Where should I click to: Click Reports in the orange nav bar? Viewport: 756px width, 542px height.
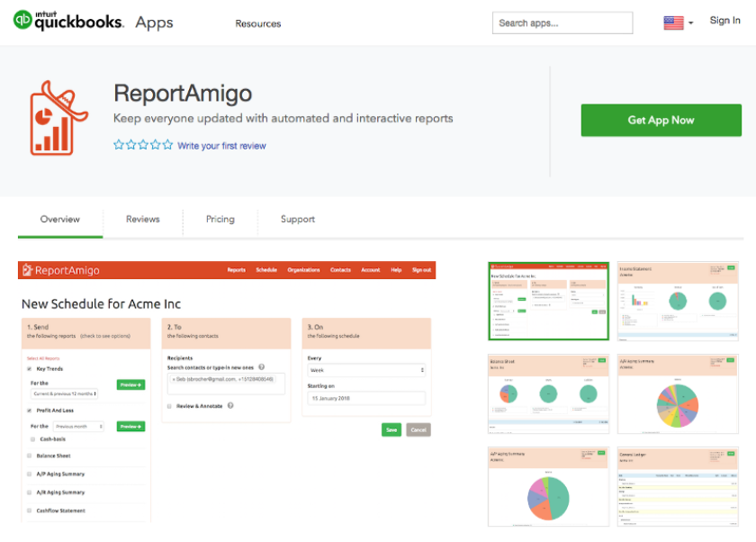click(x=236, y=270)
